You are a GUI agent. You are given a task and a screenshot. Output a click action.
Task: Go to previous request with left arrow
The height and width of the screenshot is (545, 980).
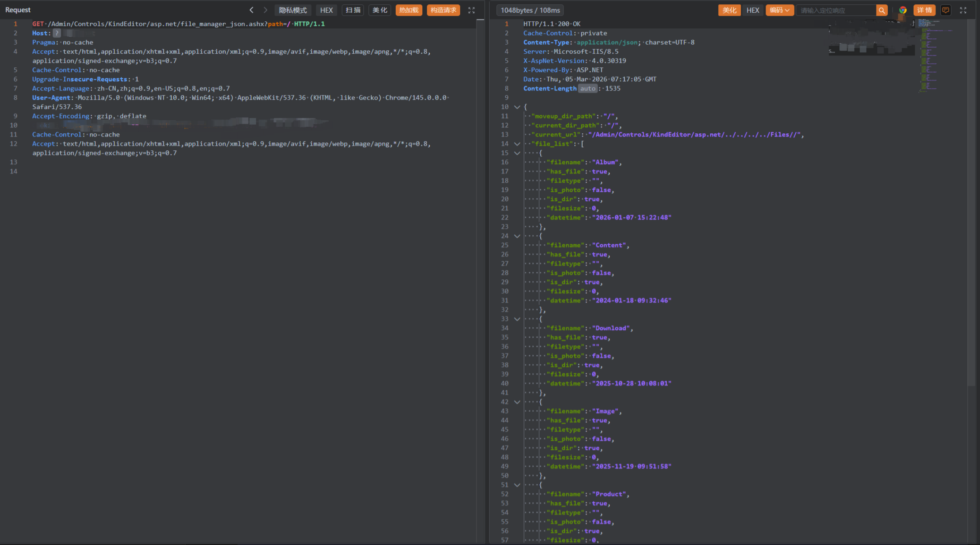click(x=251, y=10)
